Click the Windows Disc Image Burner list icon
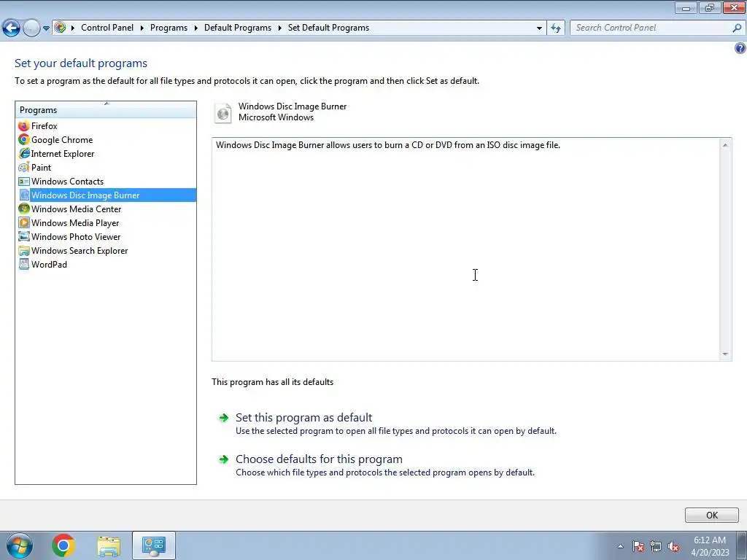 click(24, 195)
